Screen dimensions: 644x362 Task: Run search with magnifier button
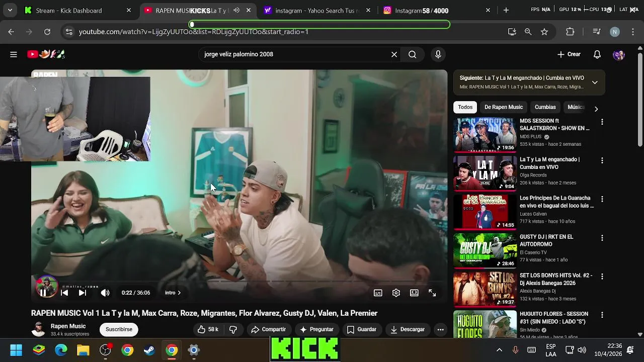point(413,54)
